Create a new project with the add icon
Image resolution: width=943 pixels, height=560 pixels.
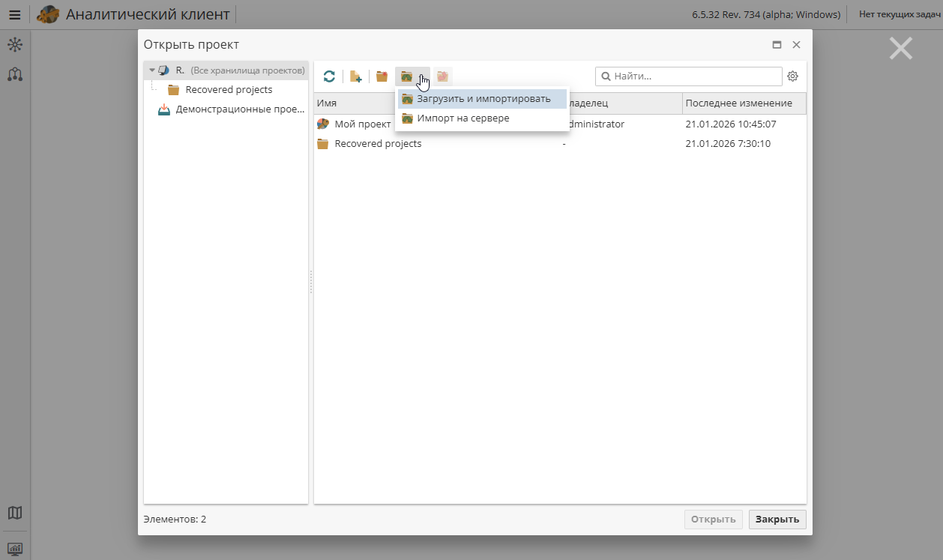coord(355,76)
